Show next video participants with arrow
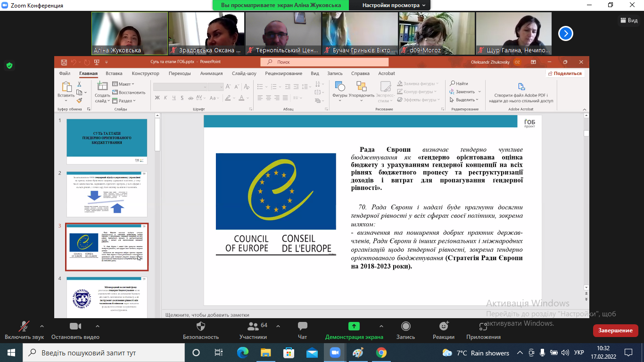The image size is (644, 362). click(x=566, y=33)
